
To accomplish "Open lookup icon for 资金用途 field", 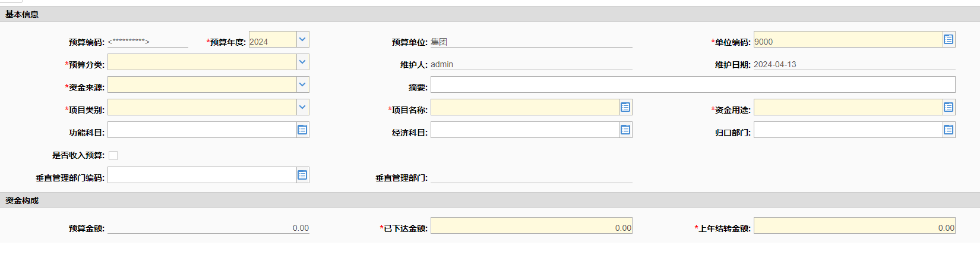I will coord(949,107).
